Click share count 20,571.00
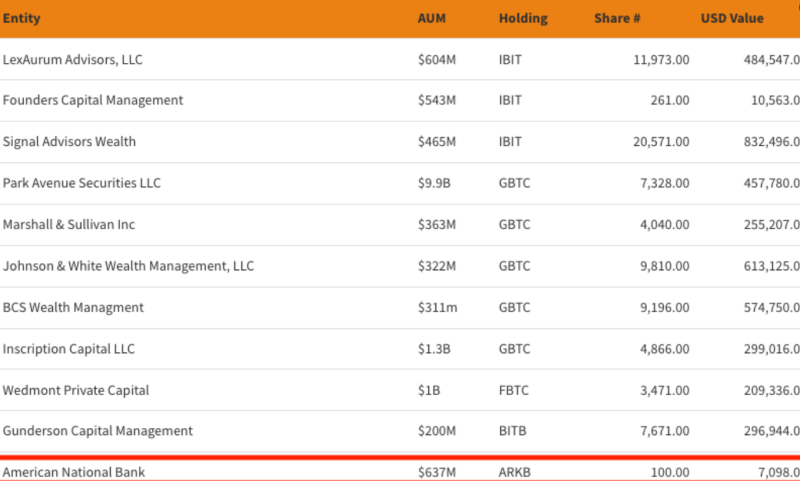This screenshot has width=800, height=481. click(x=661, y=141)
